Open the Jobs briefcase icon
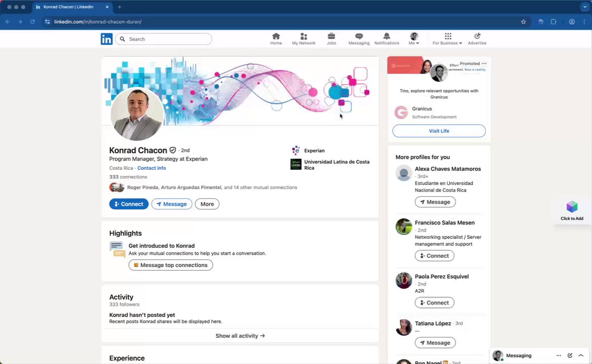Image resolution: width=592 pixels, height=364 pixels. (331, 39)
